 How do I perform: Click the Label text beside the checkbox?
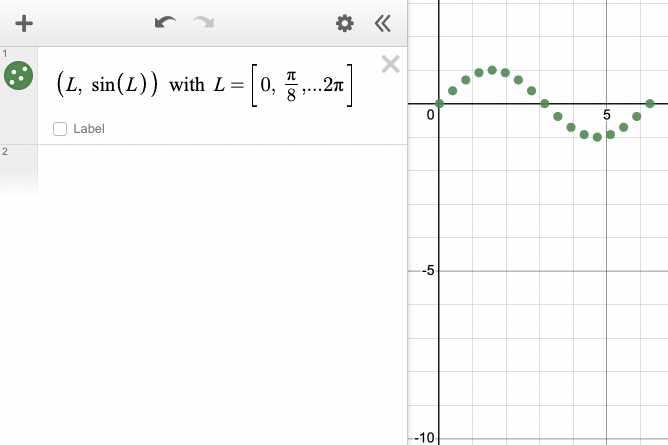89,129
